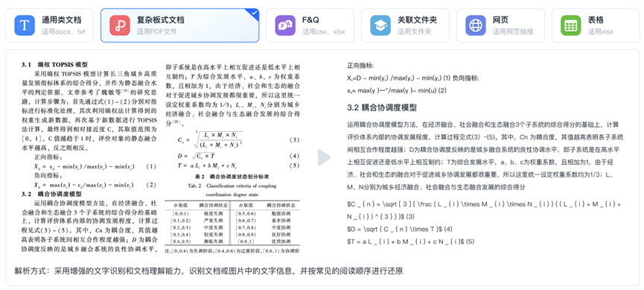Click the 适用PDF文件 subtitle text
The width and height of the screenshot is (644, 290).
156,31
